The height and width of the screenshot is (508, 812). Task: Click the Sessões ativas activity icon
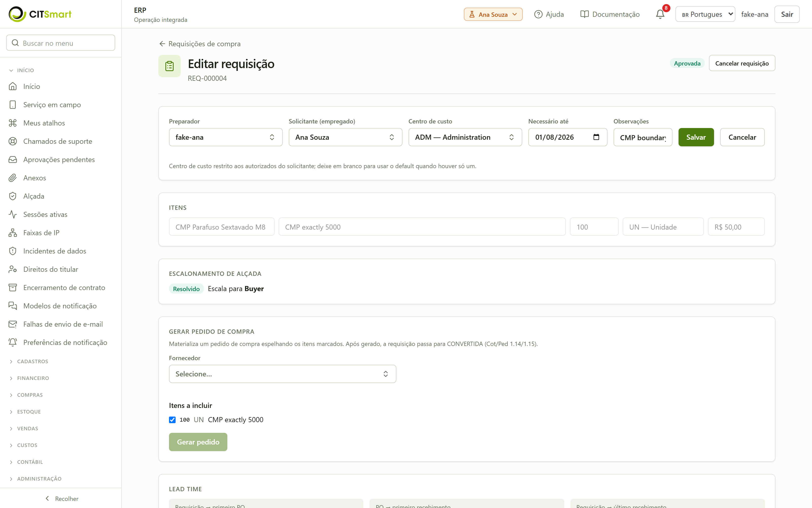(x=13, y=214)
